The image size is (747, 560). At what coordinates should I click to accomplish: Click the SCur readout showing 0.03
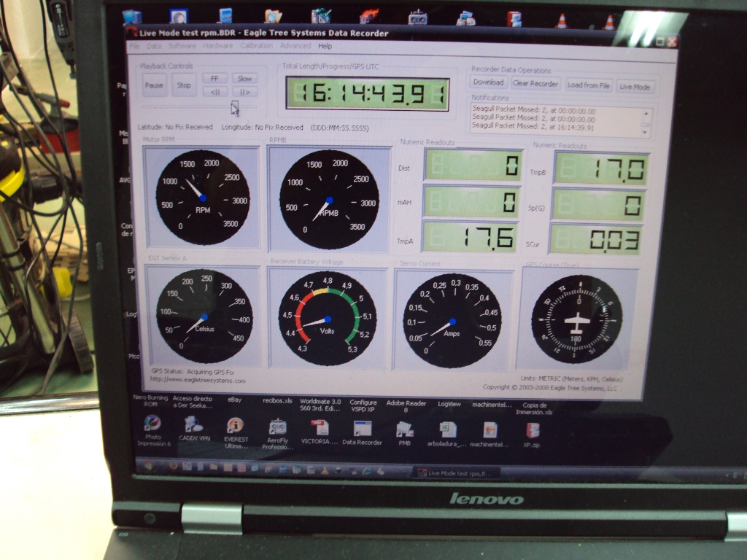pos(596,238)
